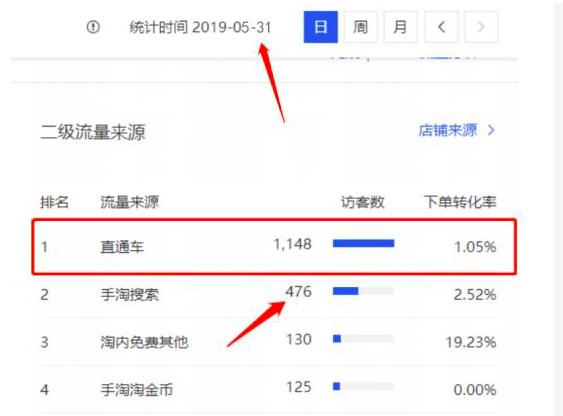This screenshot has height=416, width=563.
Task: Click the 直通车 visitor progress bar
Action: pos(363,243)
